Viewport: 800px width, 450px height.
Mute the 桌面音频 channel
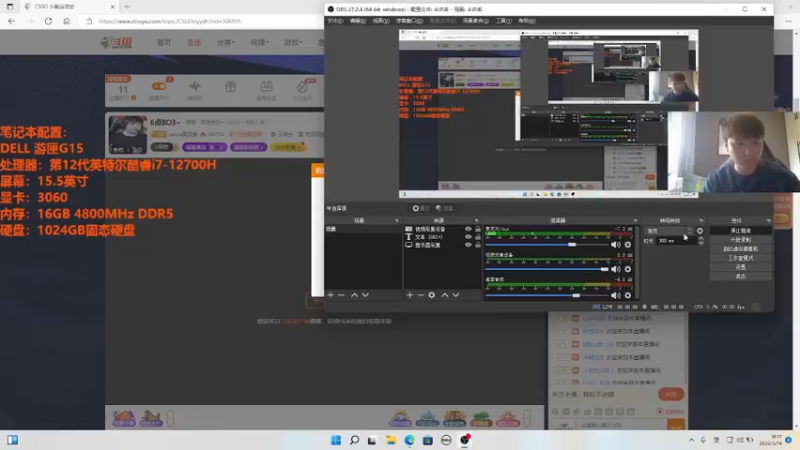pos(616,295)
